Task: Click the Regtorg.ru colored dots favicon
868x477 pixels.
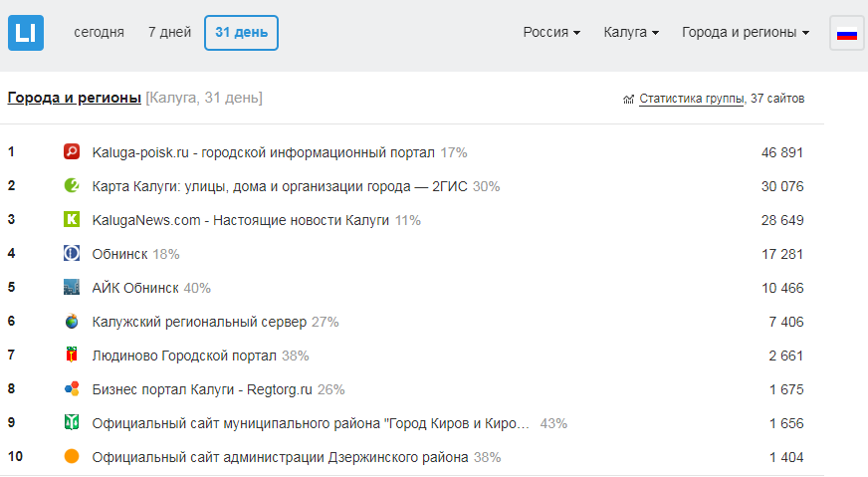Action: (72, 389)
